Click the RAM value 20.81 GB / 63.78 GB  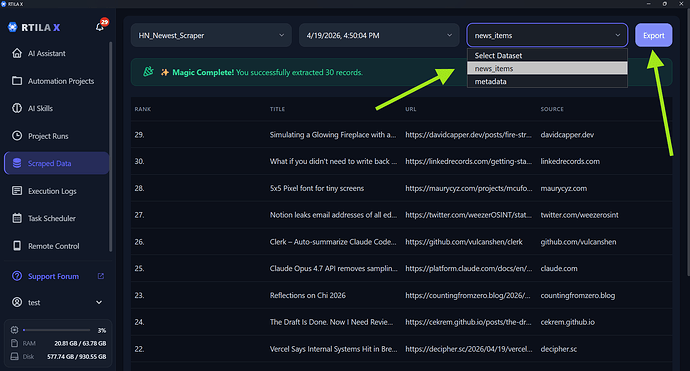[x=80, y=343]
